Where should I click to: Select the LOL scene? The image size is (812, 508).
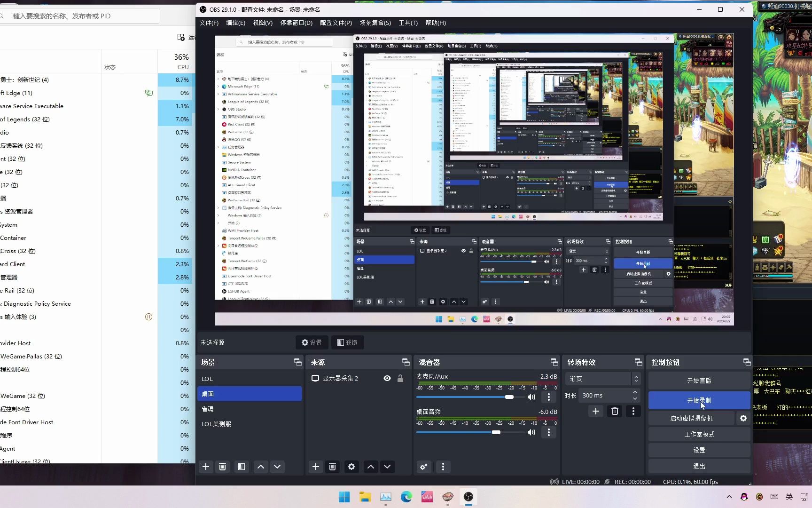point(250,379)
